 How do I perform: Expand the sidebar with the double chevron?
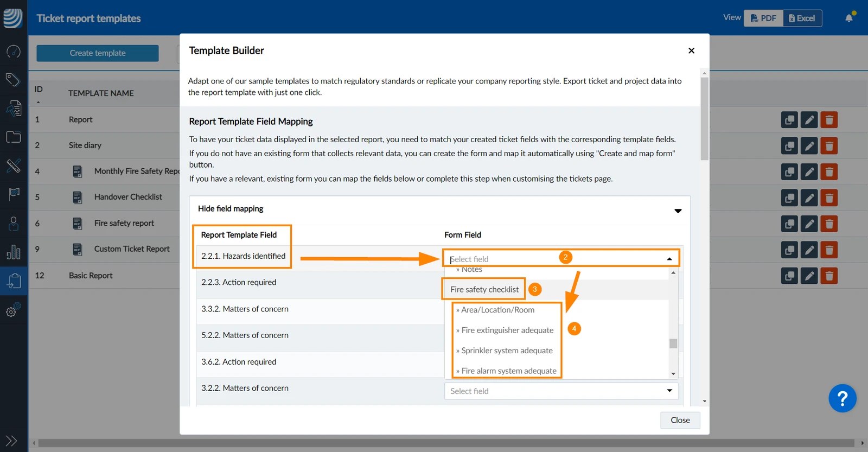11,441
